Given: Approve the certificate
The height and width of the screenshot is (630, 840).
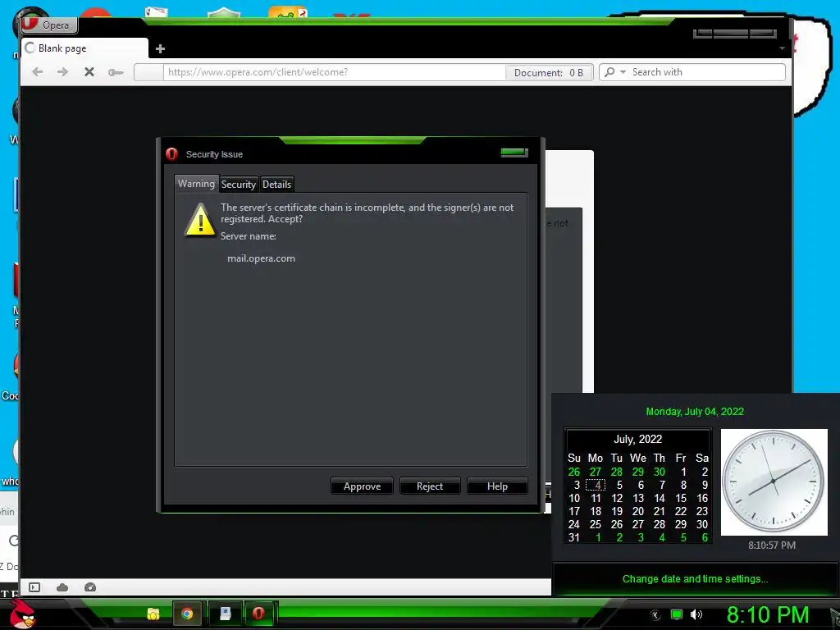Looking at the screenshot, I should click(362, 486).
